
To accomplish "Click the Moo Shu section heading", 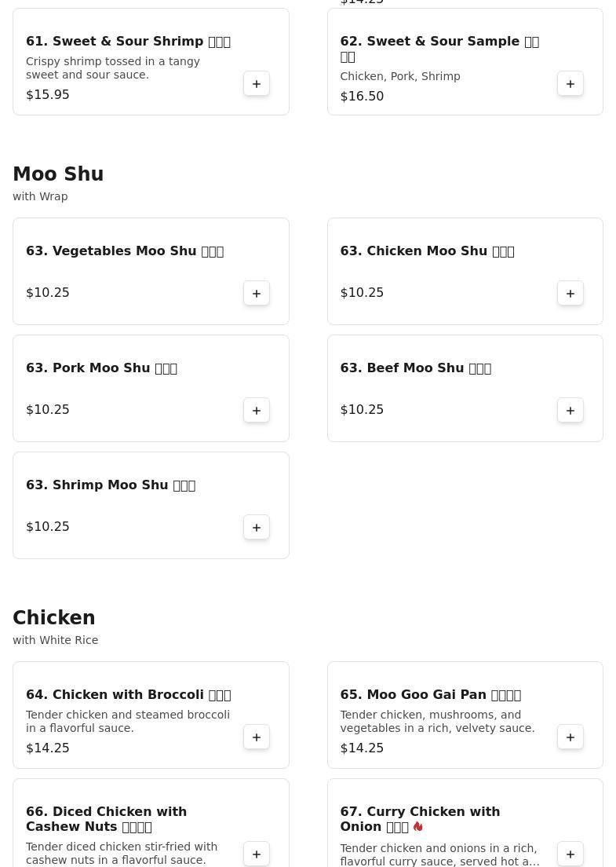I will 58,174.
